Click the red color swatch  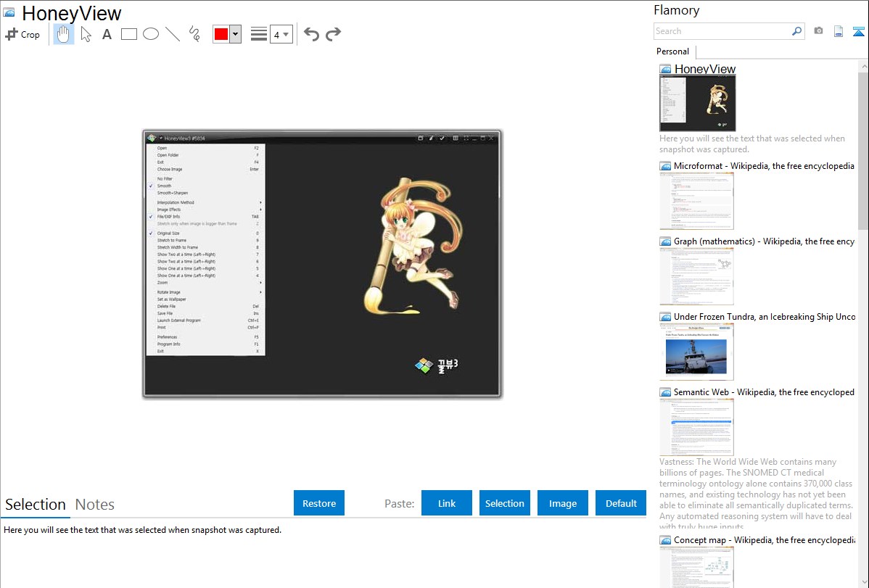(221, 34)
